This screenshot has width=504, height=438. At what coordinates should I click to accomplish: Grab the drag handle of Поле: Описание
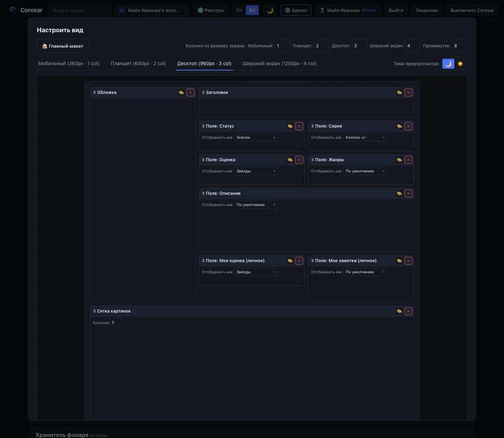coord(203,193)
